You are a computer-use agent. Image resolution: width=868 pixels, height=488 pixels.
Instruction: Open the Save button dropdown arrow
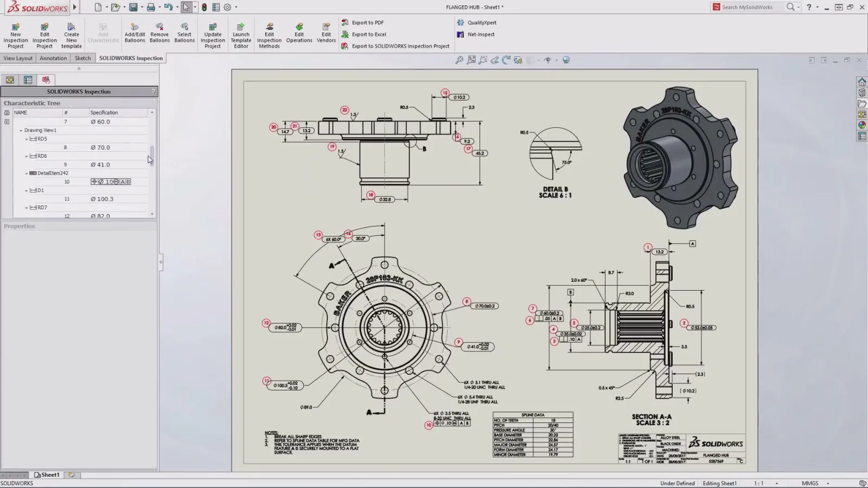coord(142,8)
